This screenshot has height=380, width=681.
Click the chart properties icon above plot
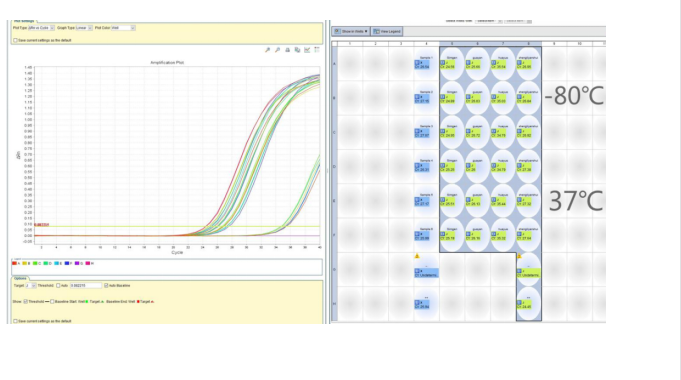(307, 50)
